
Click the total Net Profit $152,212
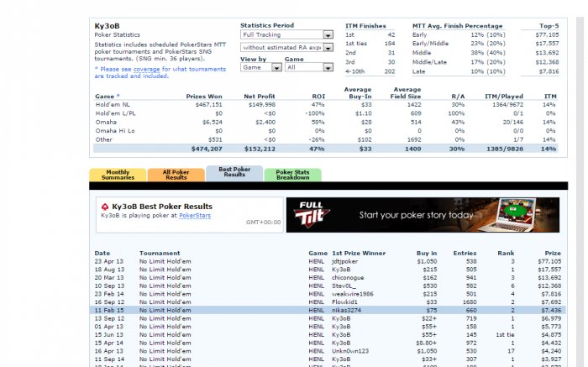260,149
